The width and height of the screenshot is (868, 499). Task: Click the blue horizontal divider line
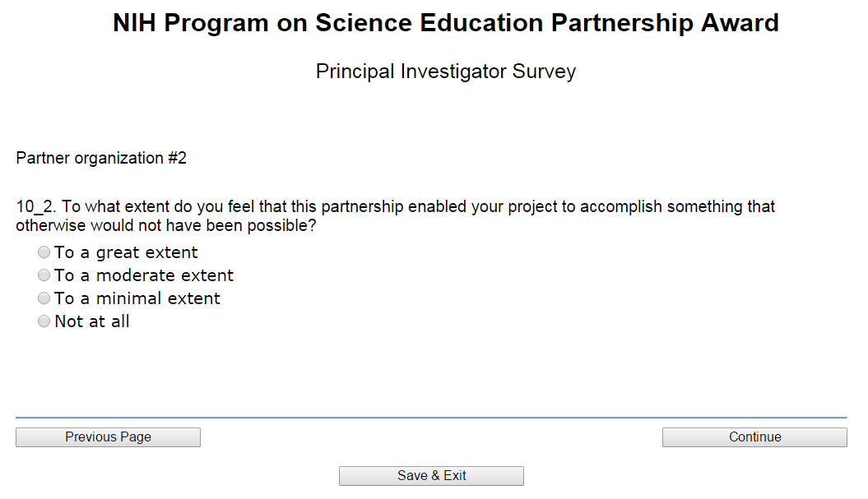pos(431,418)
